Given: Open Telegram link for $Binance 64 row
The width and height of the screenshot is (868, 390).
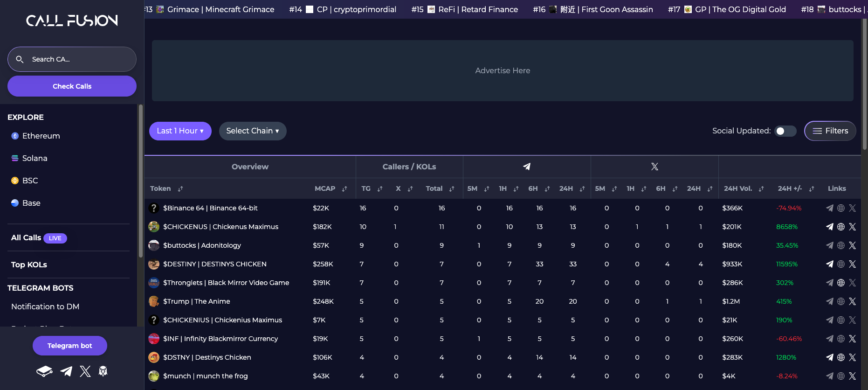Looking at the screenshot, I should click(x=829, y=208).
